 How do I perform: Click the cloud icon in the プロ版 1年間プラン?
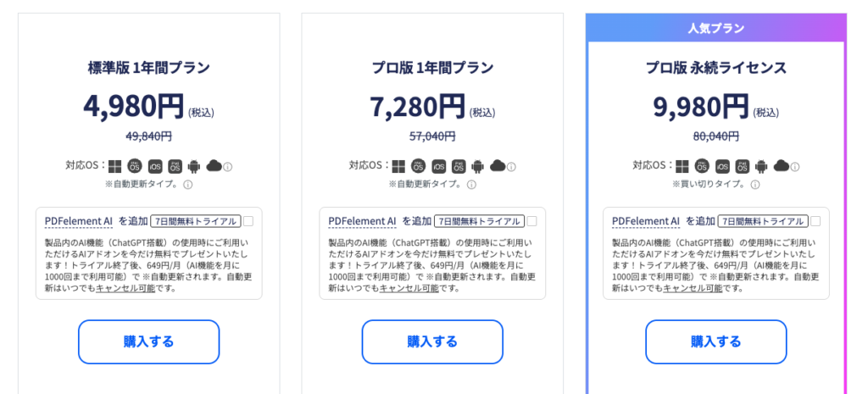[x=498, y=165]
